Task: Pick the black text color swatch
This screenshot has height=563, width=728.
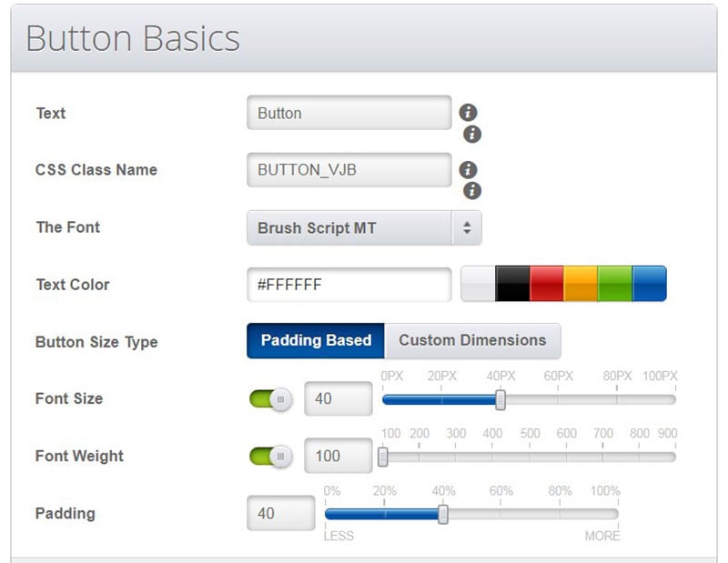Action: pyautogui.click(x=512, y=284)
